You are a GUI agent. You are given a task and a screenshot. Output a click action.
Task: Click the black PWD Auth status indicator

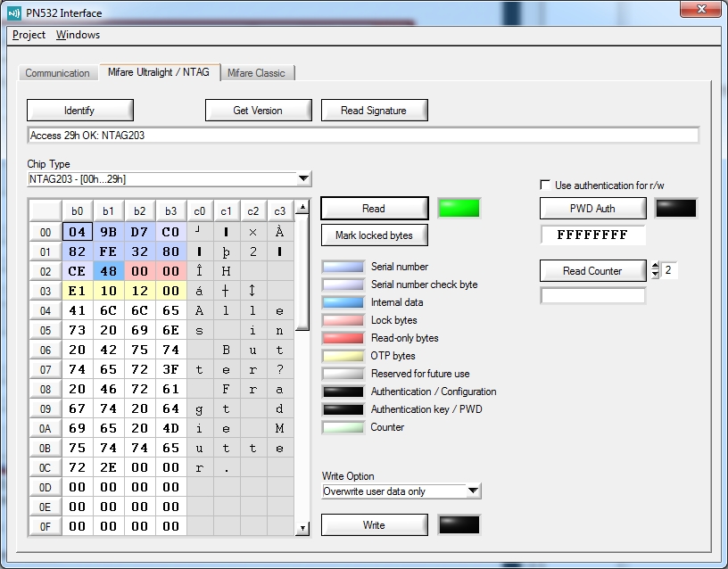click(x=676, y=208)
